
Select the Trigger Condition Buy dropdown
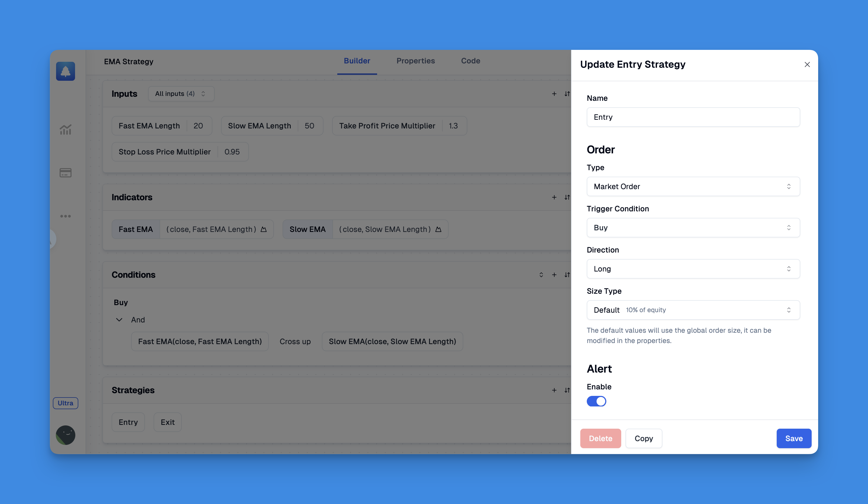coord(693,227)
